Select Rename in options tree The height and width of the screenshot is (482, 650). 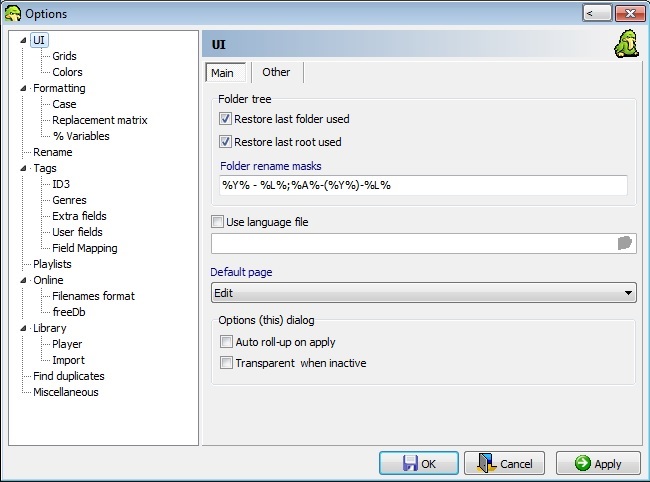coord(53,152)
